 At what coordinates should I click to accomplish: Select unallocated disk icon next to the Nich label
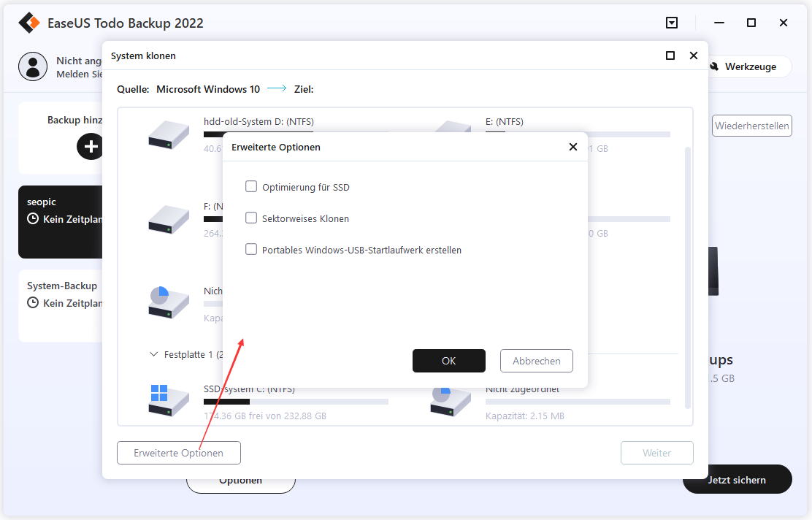169,302
